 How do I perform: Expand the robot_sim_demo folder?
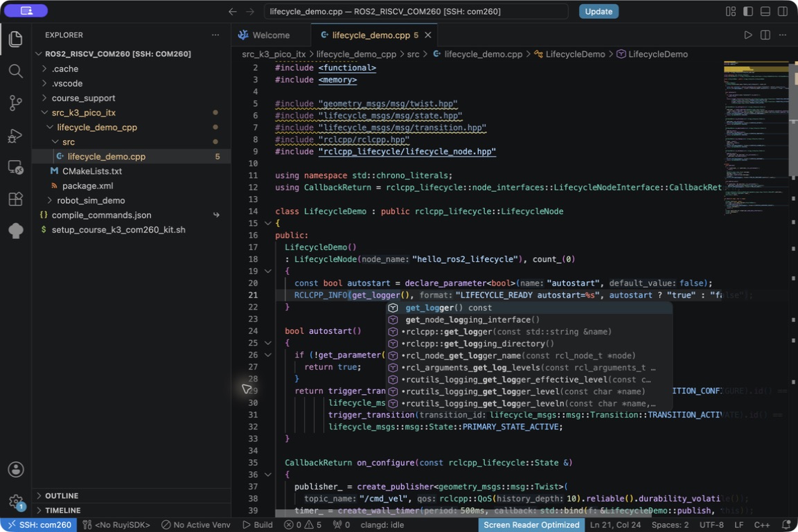pyautogui.click(x=132, y=200)
